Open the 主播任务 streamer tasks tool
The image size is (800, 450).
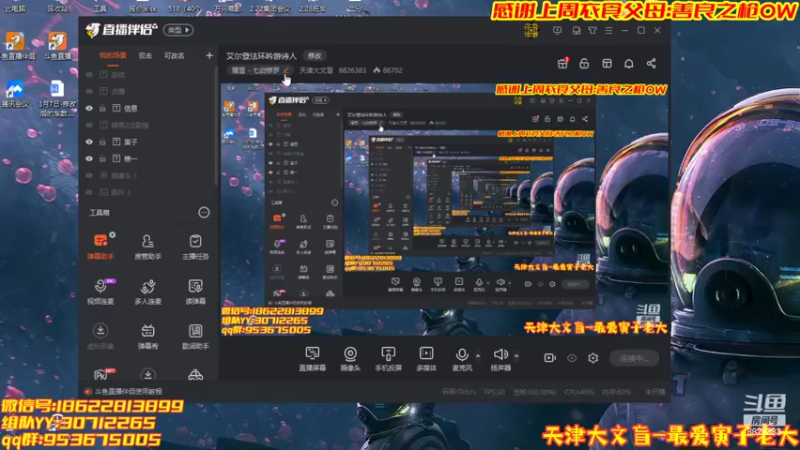pyautogui.click(x=195, y=246)
